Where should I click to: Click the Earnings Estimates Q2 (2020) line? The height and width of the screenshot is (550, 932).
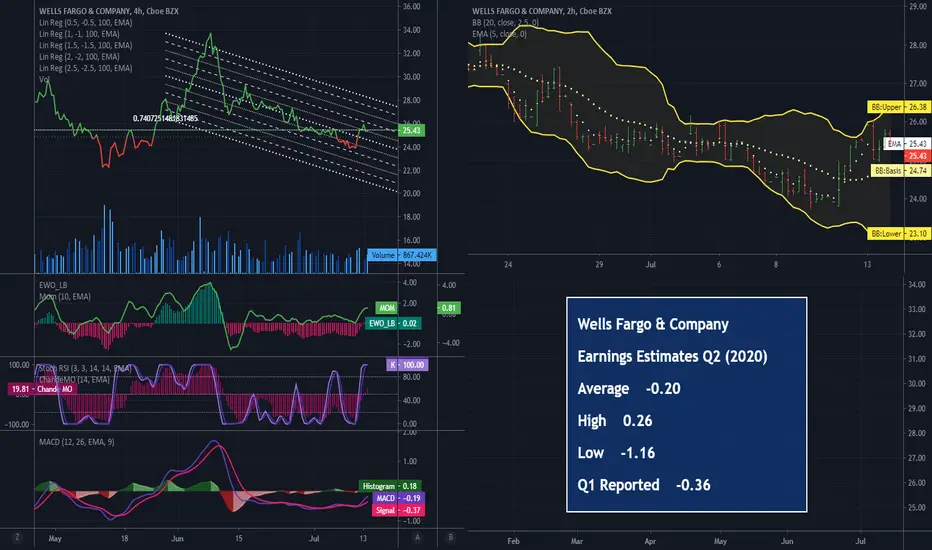pos(672,357)
